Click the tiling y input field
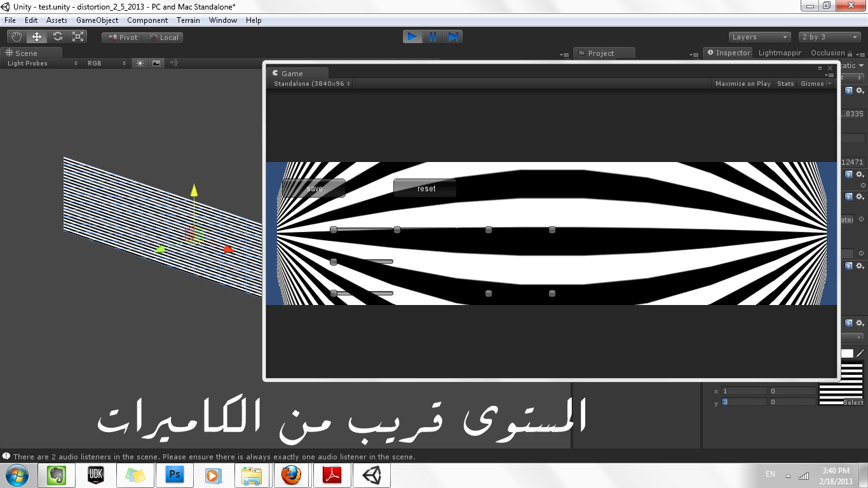This screenshot has width=868, height=488. click(x=744, y=402)
